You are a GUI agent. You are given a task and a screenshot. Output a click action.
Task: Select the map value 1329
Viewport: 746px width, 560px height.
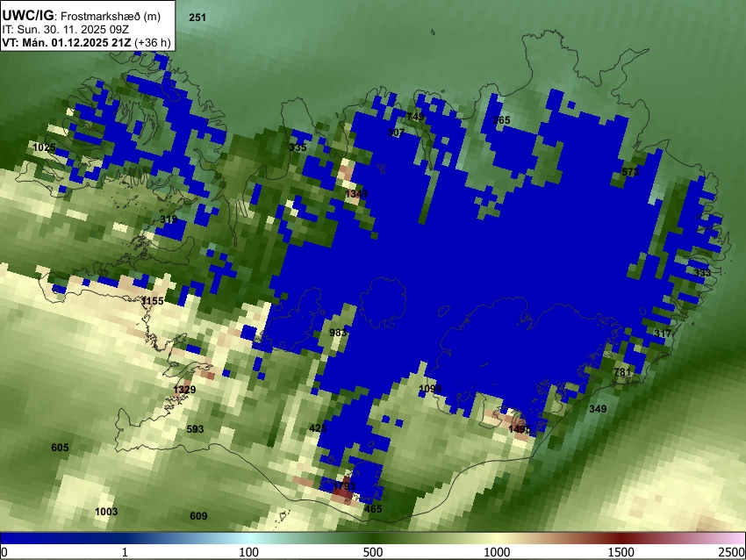click(184, 390)
